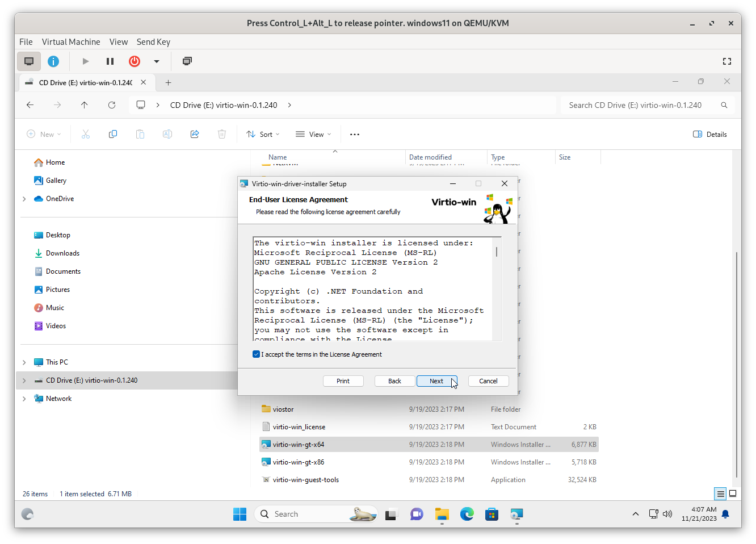Open the View menu in virt-manager
The image size is (756, 544).
(119, 42)
